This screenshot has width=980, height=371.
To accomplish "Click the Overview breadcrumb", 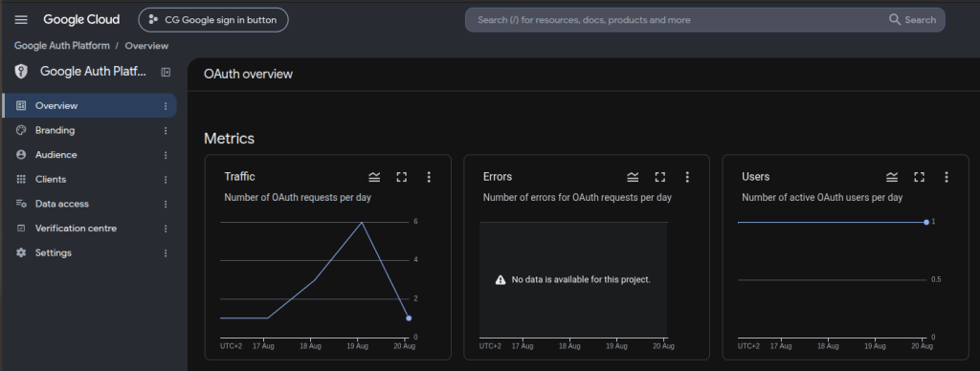I will [x=146, y=46].
